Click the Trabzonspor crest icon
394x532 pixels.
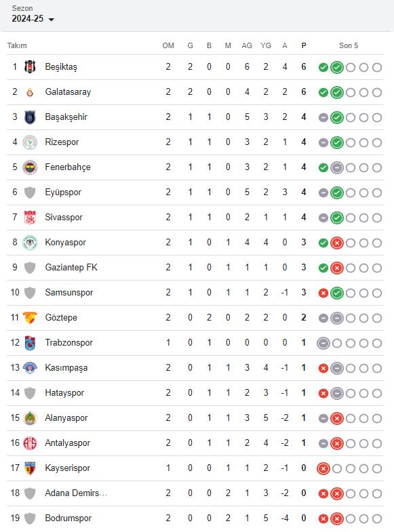30,343
